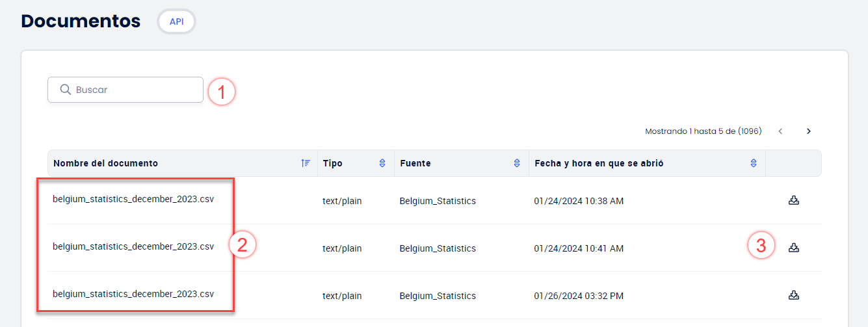
Task: Select Belgium_Statistics source in first row
Action: [x=438, y=201]
